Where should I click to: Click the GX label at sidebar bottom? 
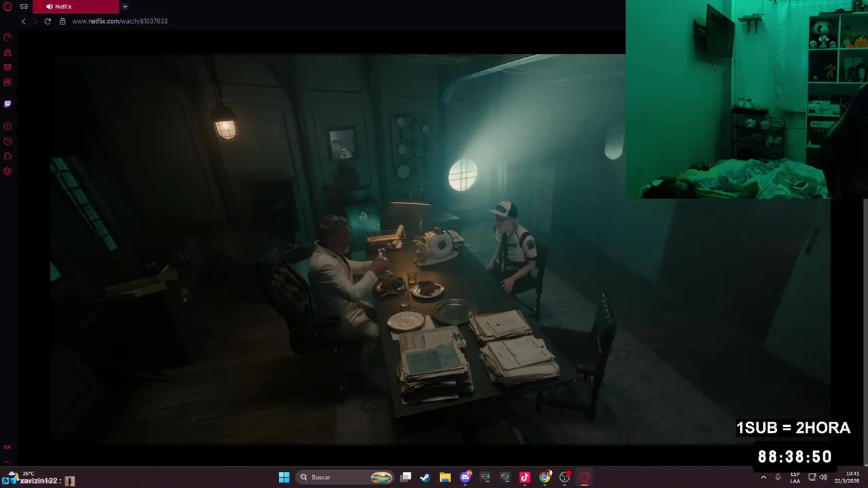click(x=7, y=447)
